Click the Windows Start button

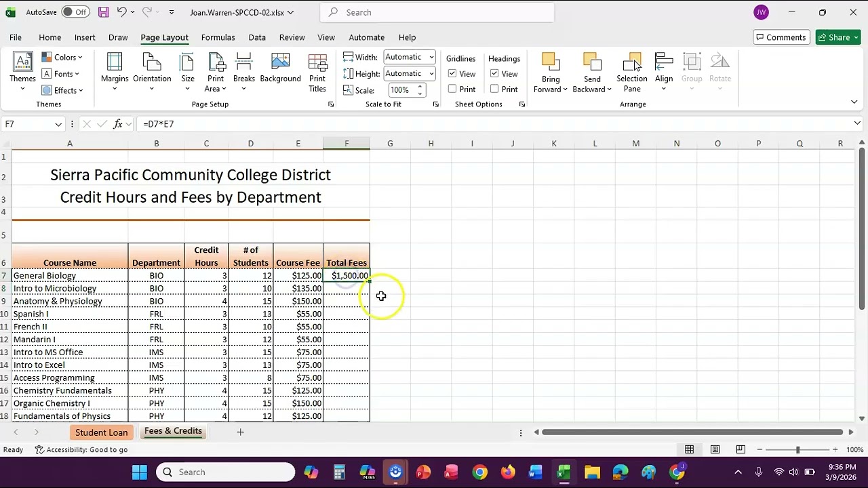[140, 472]
